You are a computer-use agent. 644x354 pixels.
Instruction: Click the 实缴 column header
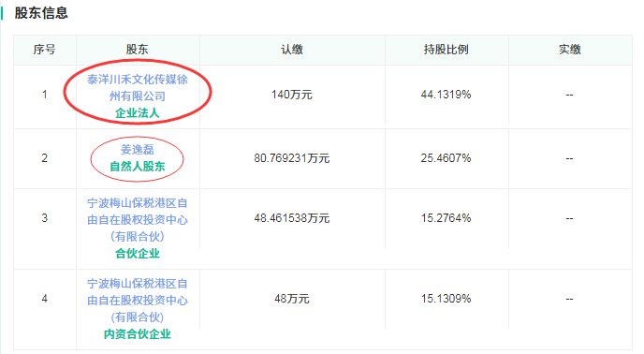(x=570, y=50)
